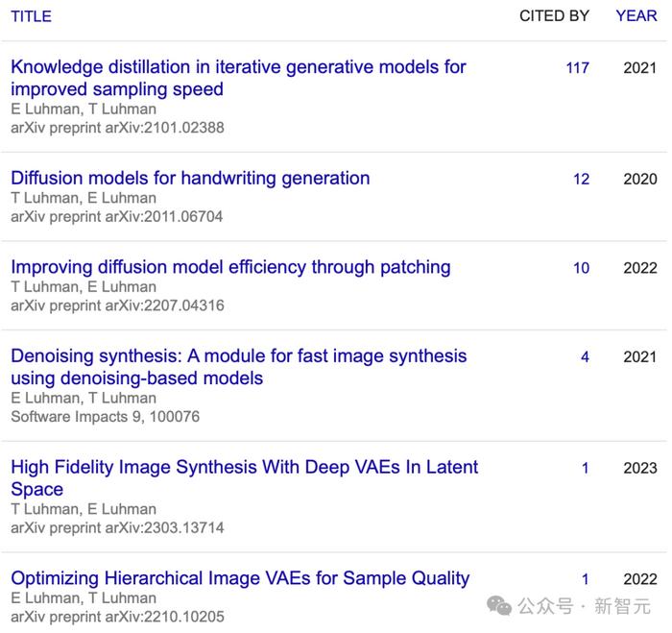
Task: Open Diffusion models for handwriting generation
Action: (x=190, y=178)
